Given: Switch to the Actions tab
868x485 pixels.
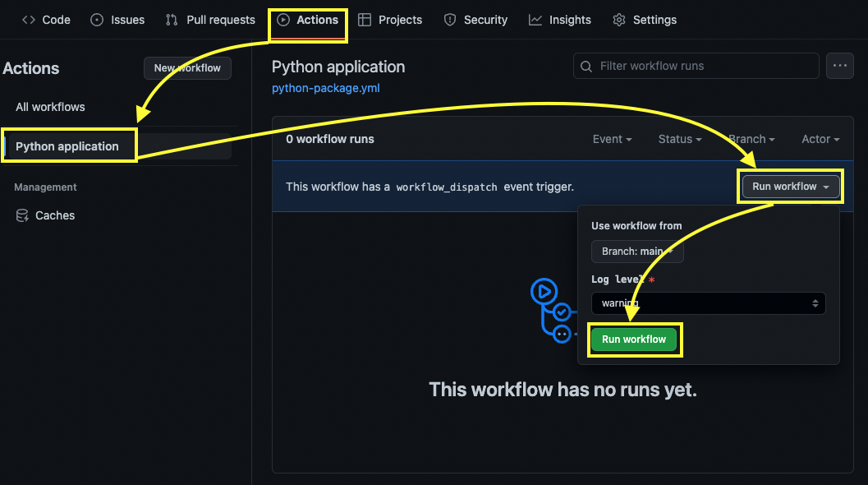Looking at the screenshot, I should coord(308,20).
